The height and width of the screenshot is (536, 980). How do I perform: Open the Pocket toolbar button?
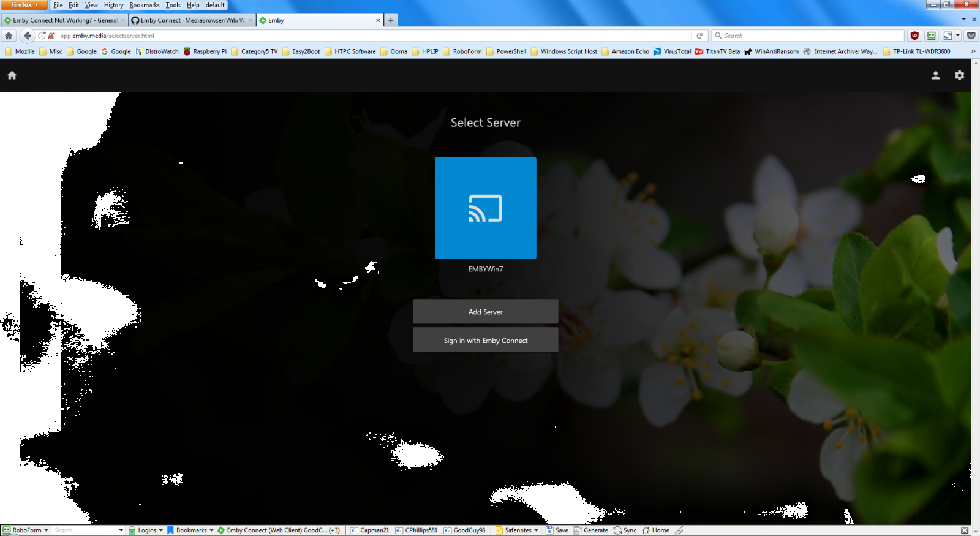pos(971,36)
